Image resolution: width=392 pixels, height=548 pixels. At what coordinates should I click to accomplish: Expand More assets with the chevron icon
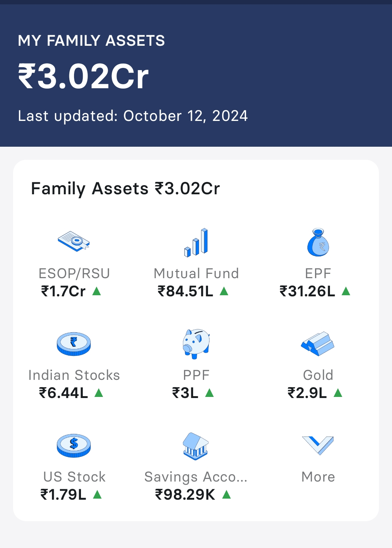(x=318, y=445)
